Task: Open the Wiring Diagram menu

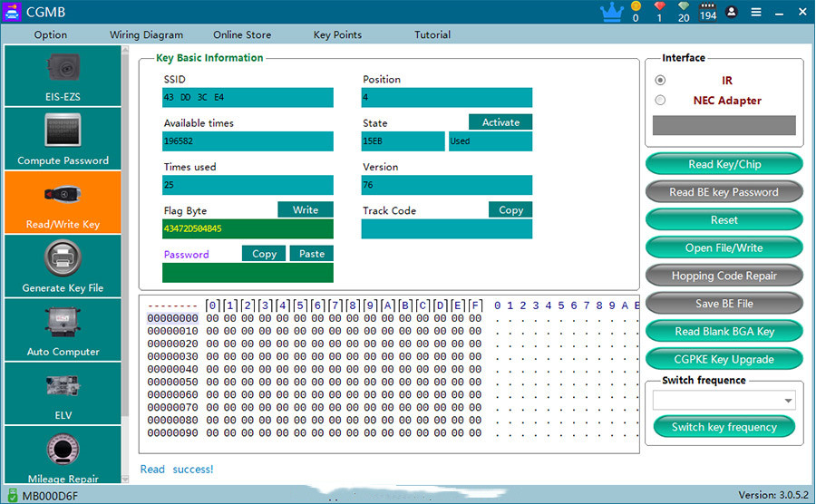Action: coord(146,35)
